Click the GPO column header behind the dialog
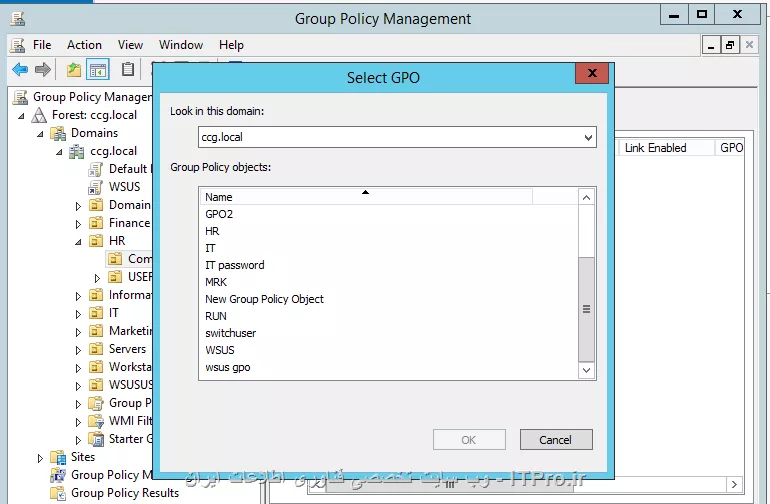Image resolution: width=770 pixels, height=504 pixels. click(x=731, y=148)
